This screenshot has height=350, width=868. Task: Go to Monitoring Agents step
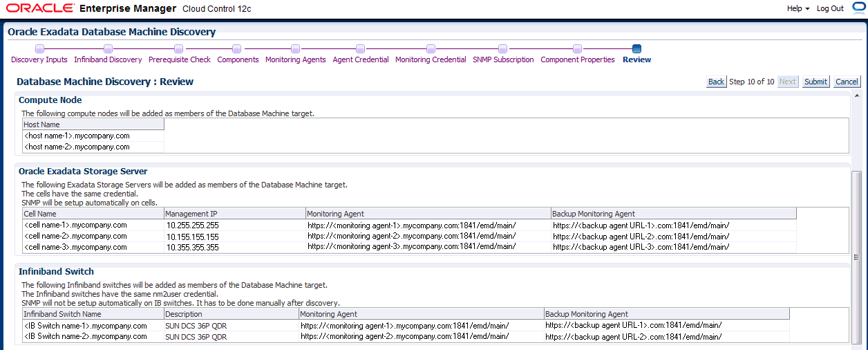pos(296,59)
